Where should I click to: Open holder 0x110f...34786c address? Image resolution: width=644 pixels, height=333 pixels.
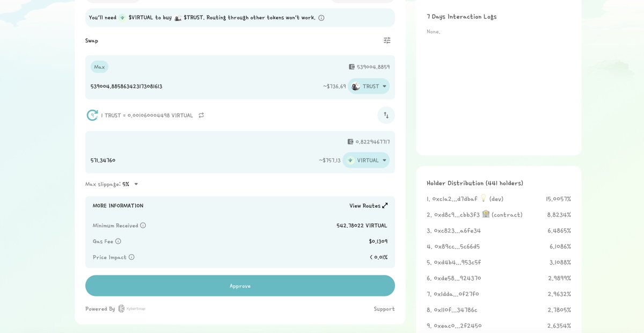coord(456,310)
